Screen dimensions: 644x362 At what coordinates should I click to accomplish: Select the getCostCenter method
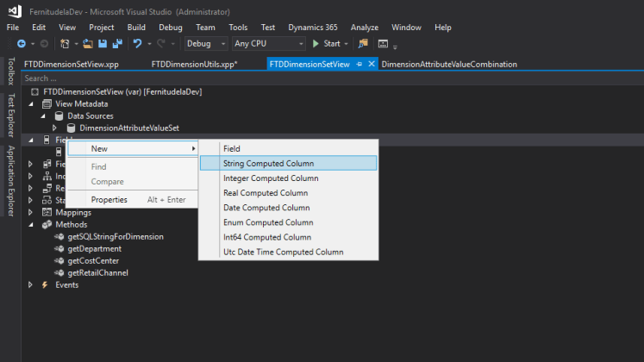point(93,261)
